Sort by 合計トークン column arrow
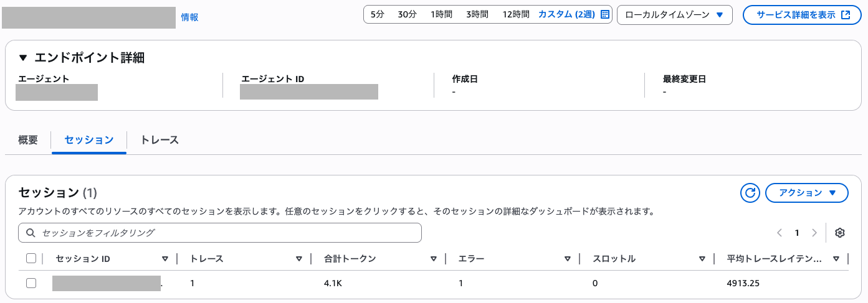The image size is (868, 303). [434, 259]
